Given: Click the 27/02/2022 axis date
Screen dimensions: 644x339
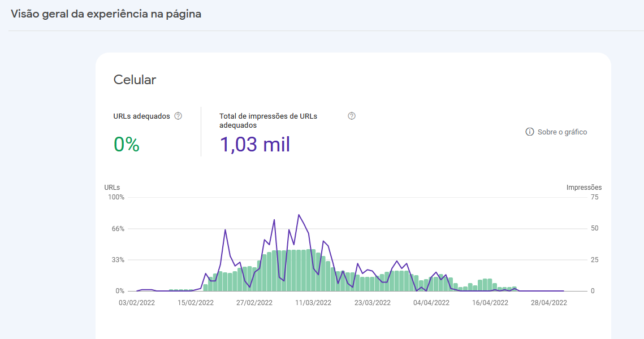Looking at the screenshot, I should [x=254, y=302].
